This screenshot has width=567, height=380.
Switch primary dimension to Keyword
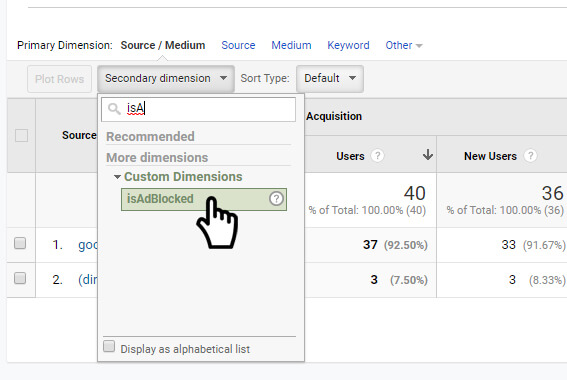348,45
